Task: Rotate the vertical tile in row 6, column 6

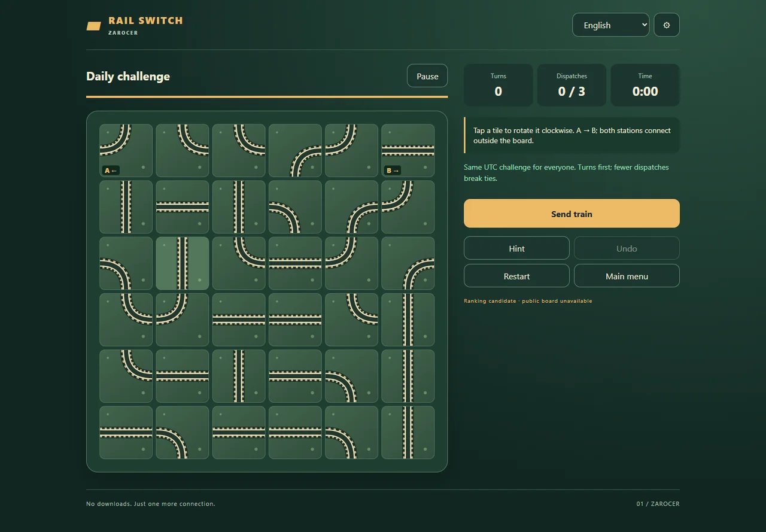Action: point(408,433)
